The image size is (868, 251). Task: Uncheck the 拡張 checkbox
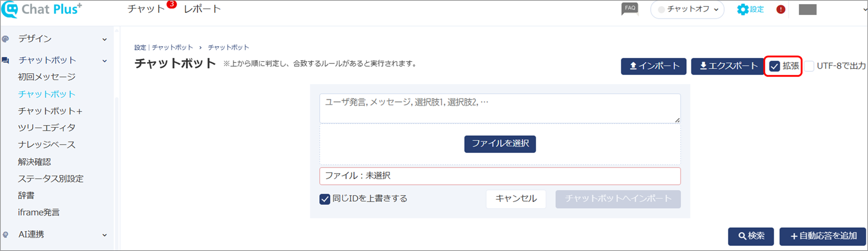(774, 66)
